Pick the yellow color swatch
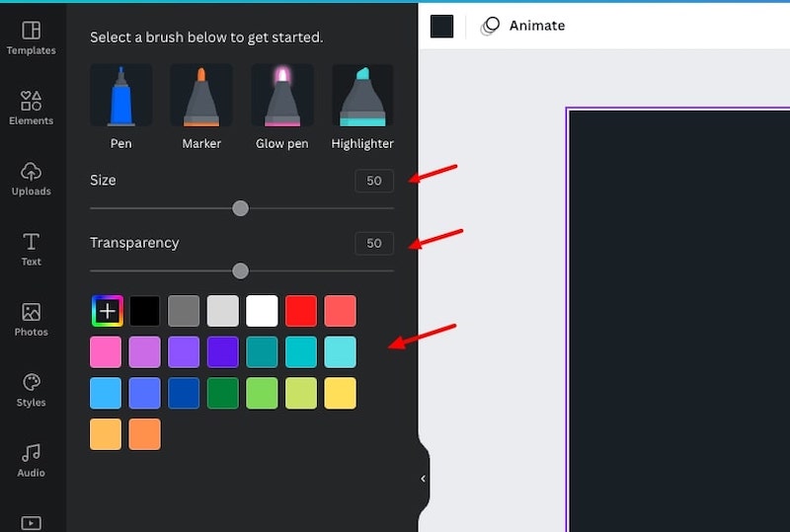 [340, 393]
